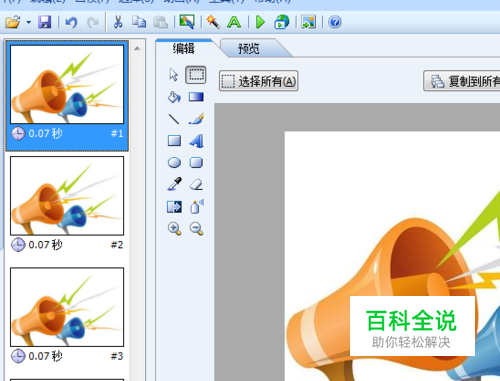This screenshot has height=381, width=500.
Task: Click the 复制到所有 button
Action: [x=462, y=81]
